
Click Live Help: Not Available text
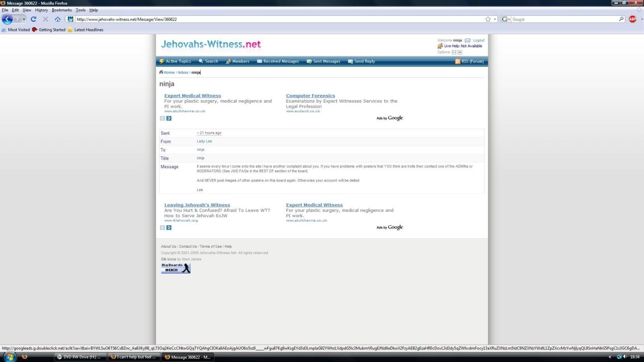point(463,46)
